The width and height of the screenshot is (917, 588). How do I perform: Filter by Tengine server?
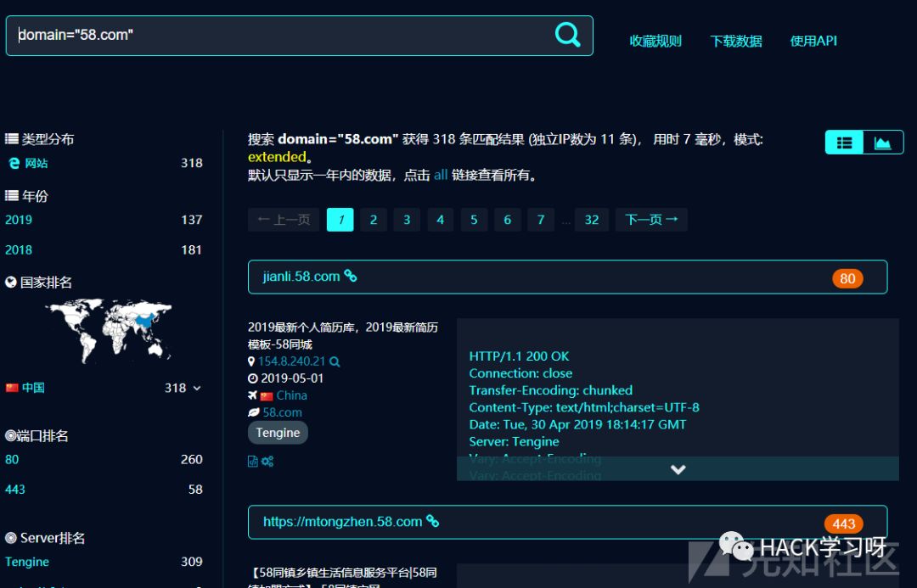point(27,562)
